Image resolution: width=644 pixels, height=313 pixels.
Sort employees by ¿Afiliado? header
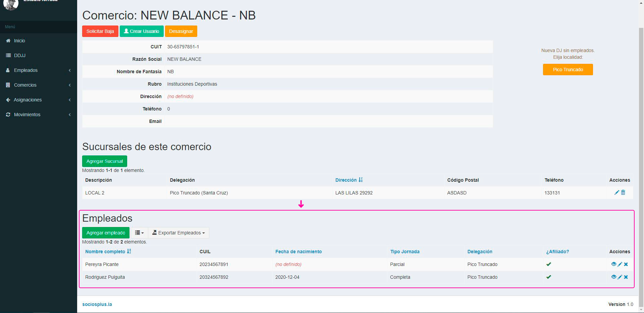[x=557, y=252]
